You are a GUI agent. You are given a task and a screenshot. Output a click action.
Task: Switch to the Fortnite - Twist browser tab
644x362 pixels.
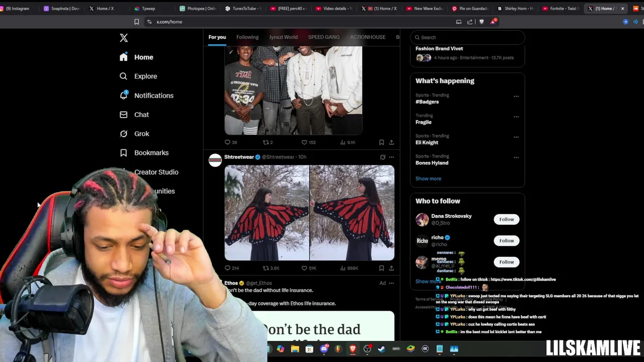pyautogui.click(x=560, y=9)
